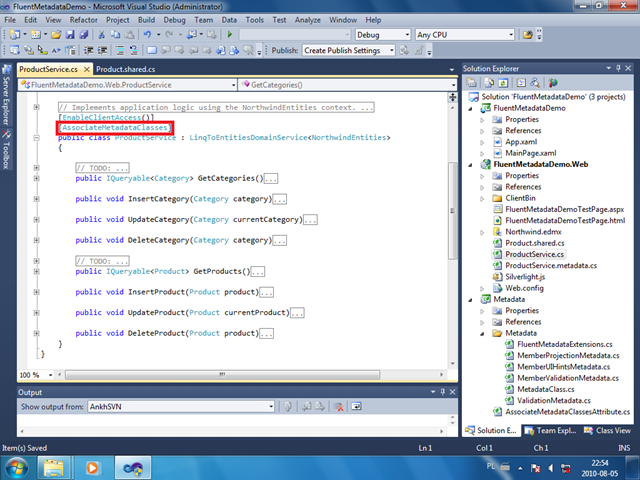Click the Add New Item toolbar icon
The image size is (640, 480).
pos(36,35)
